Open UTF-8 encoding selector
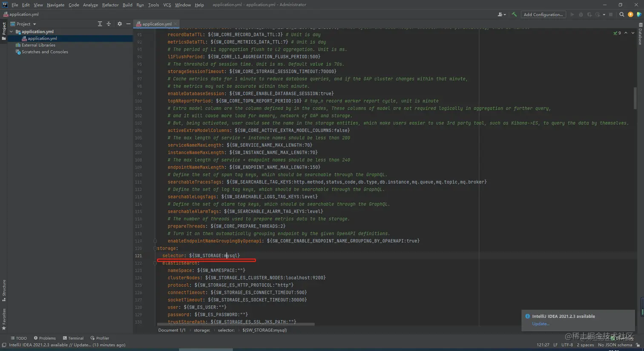This screenshot has height=351, width=644. (567, 345)
